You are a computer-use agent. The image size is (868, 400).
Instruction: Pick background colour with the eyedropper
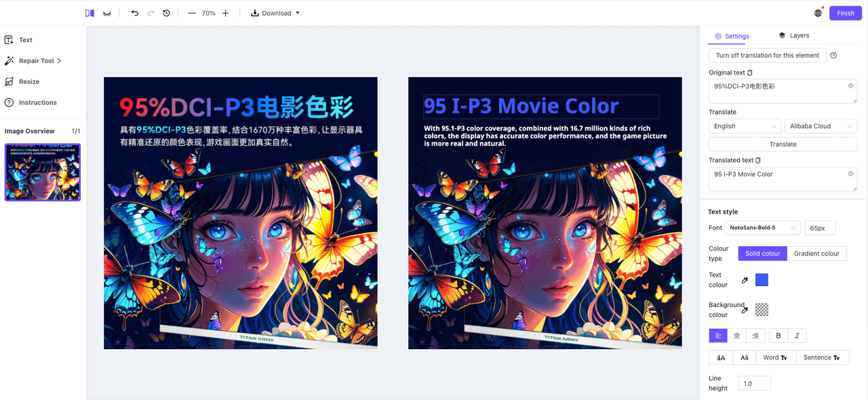point(745,310)
